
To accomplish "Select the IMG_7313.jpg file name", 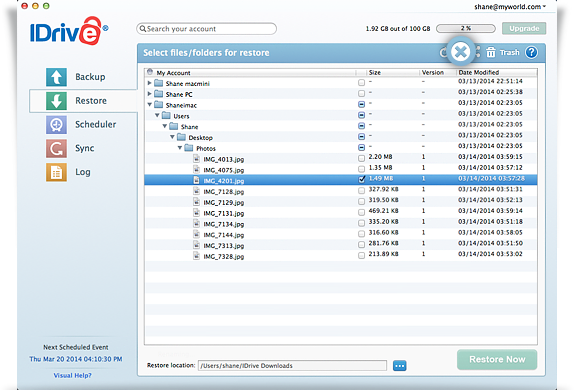I will click(x=224, y=246).
